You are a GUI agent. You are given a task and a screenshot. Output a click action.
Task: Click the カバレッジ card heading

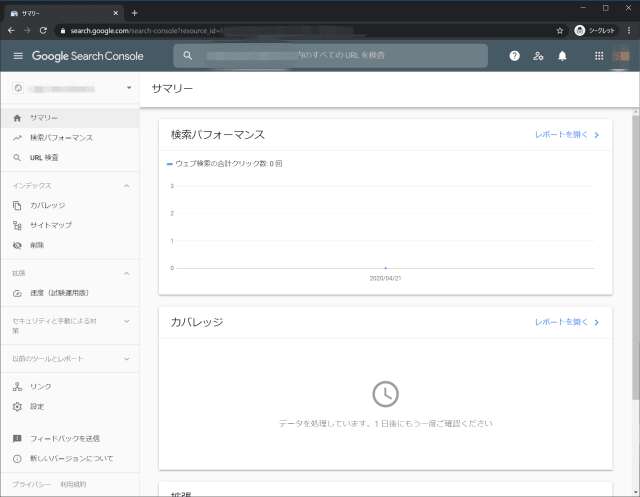(x=197, y=322)
